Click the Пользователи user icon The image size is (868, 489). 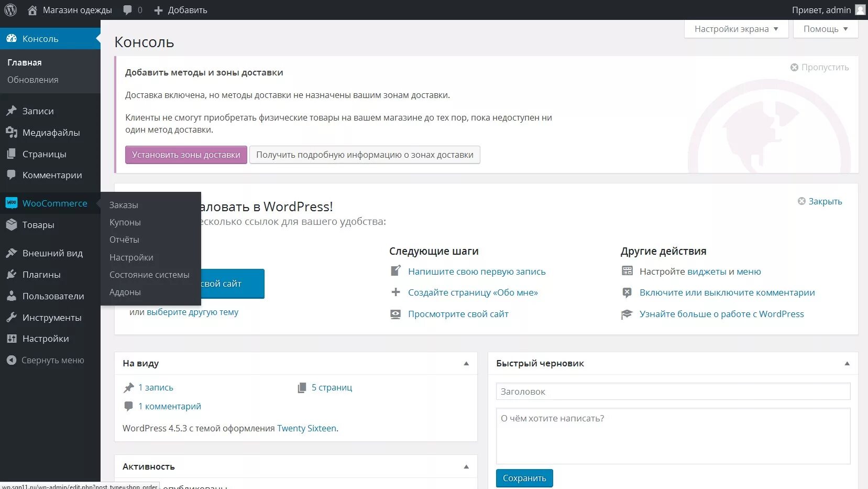pos(12,296)
